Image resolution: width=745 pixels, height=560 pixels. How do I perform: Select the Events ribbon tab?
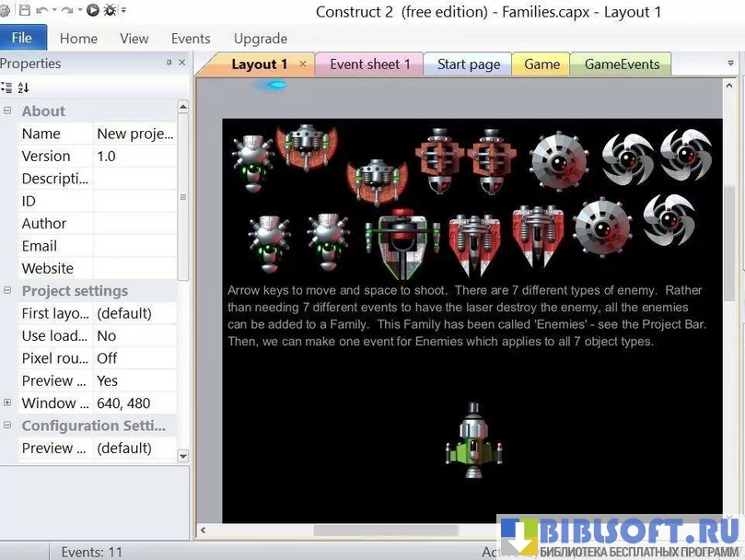[x=191, y=39]
